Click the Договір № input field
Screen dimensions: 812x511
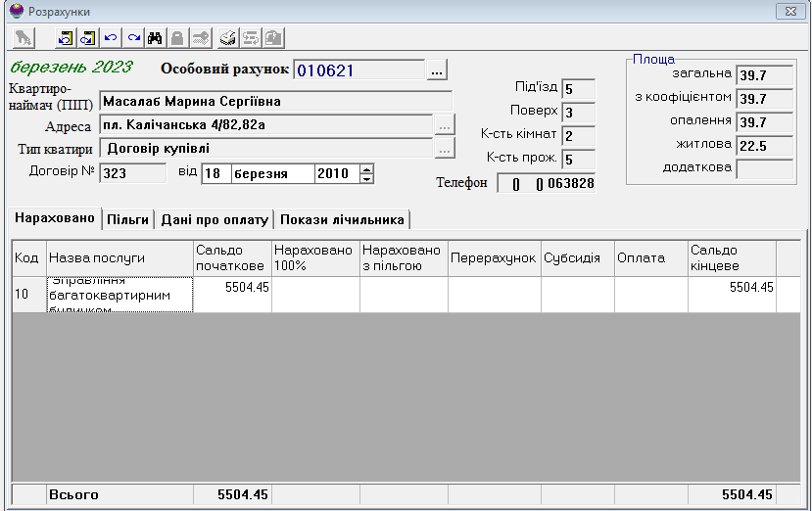click(x=132, y=174)
